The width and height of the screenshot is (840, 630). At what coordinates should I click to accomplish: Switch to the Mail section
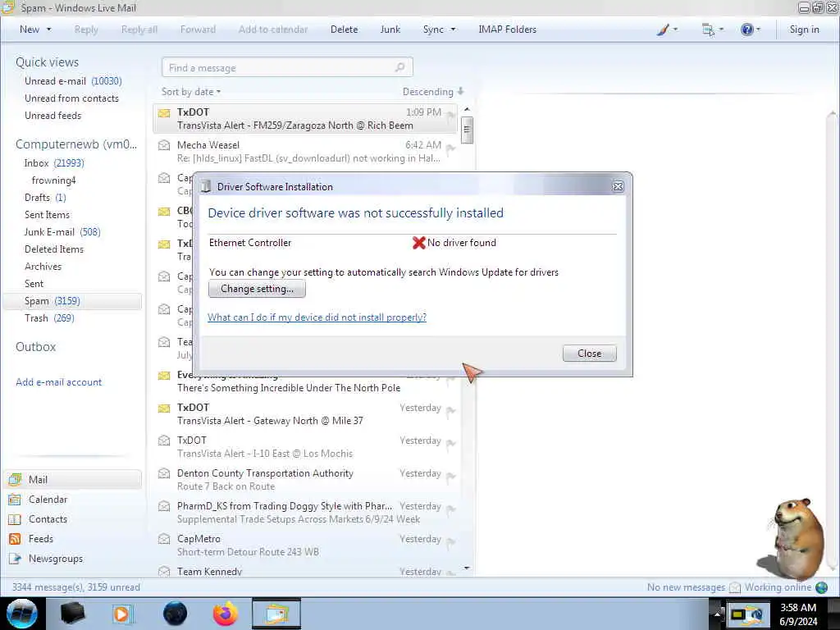tap(72, 479)
